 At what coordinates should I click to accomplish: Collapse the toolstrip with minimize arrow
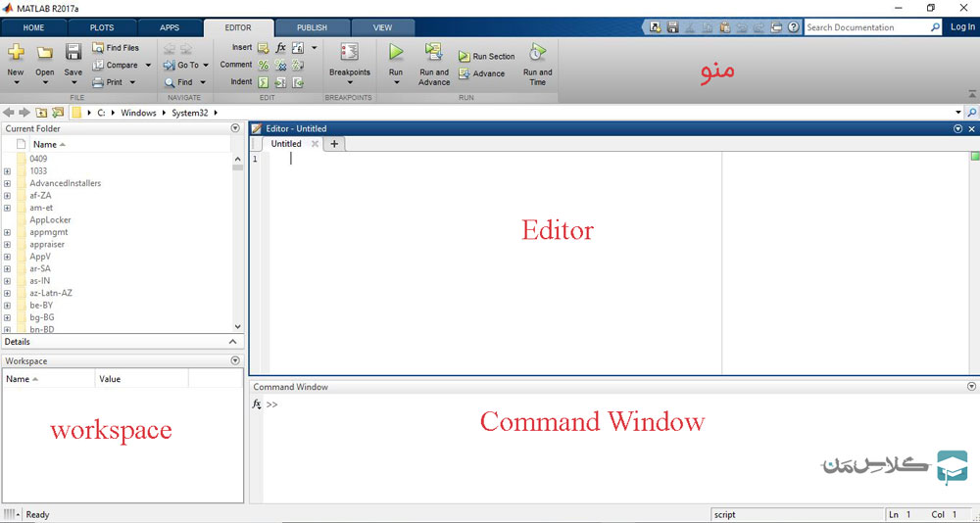point(972,94)
